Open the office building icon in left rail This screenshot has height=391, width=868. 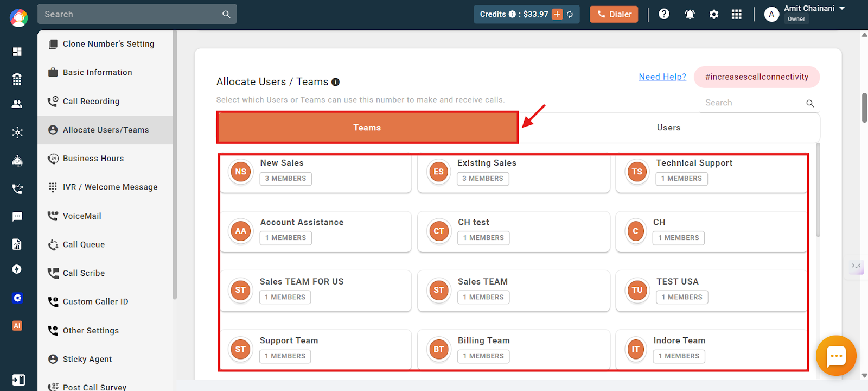coord(17,79)
